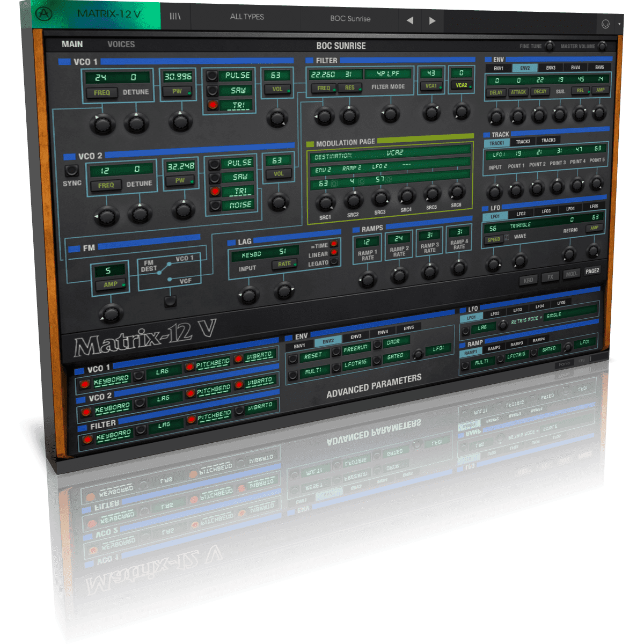Click FREERUN in advanced ENV section
This screenshot has width=644, height=644.
coord(355,348)
